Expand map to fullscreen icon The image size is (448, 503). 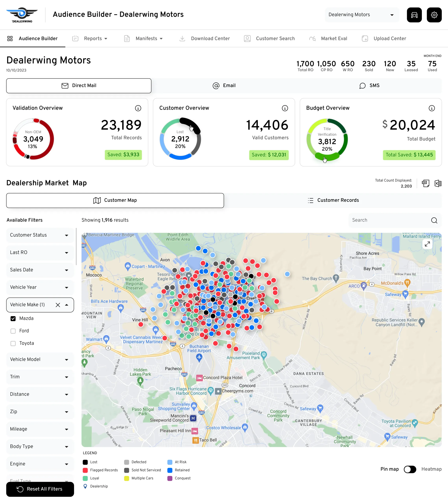point(427,244)
